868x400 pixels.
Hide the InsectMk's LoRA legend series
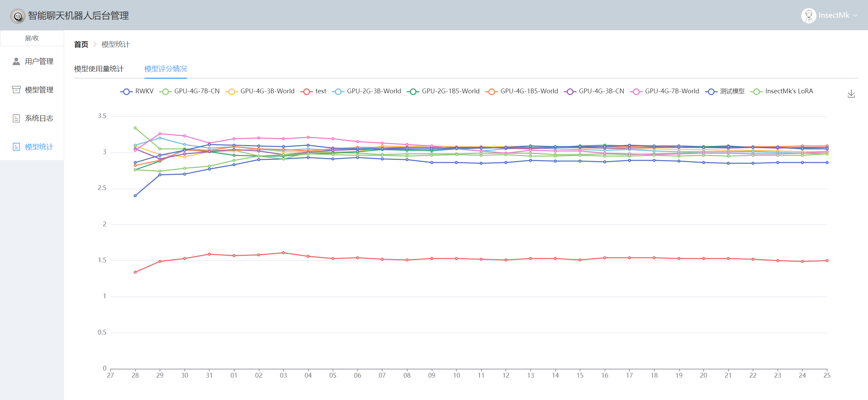(x=782, y=91)
